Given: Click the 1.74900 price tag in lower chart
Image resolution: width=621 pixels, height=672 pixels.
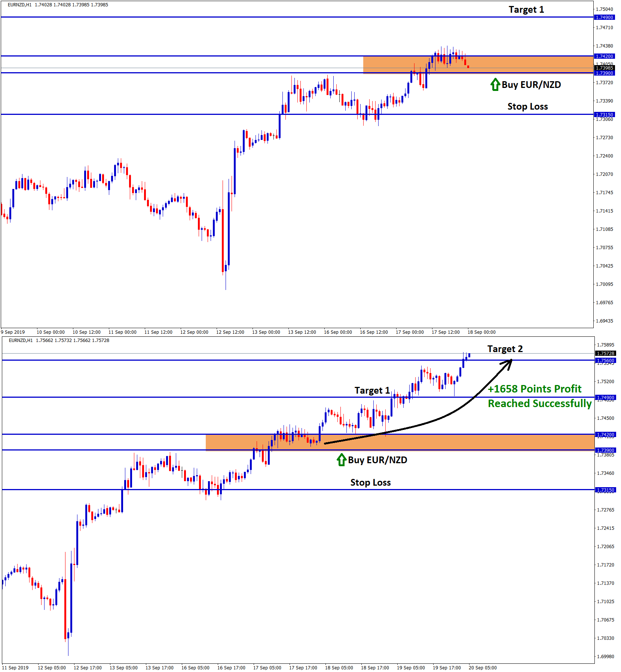Looking at the screenshot, I should (605, 397).
